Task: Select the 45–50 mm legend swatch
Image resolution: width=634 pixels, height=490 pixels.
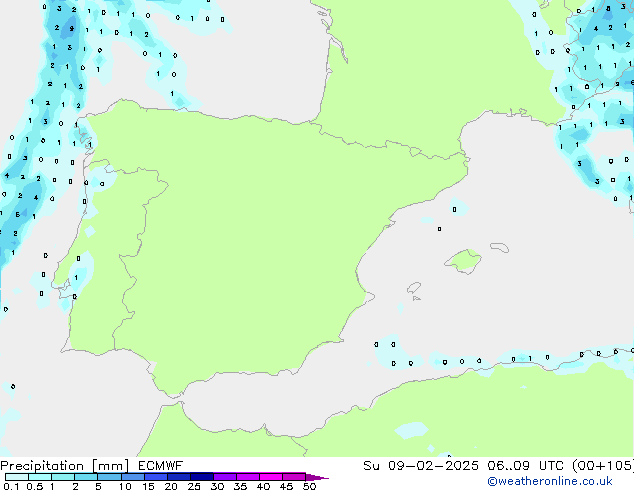Action: (x=294, y=477)
